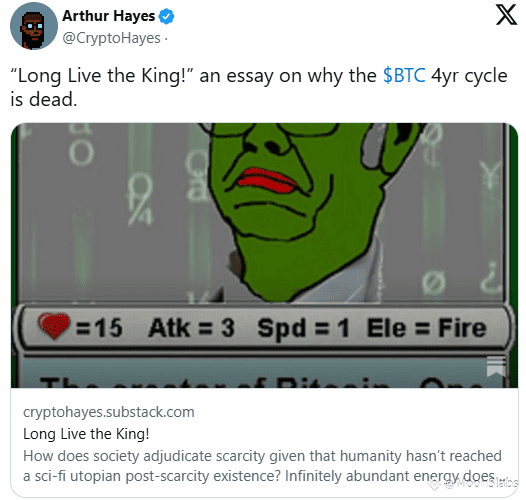
Task: Click the red heart icon on stat bar
Action: 54,326
